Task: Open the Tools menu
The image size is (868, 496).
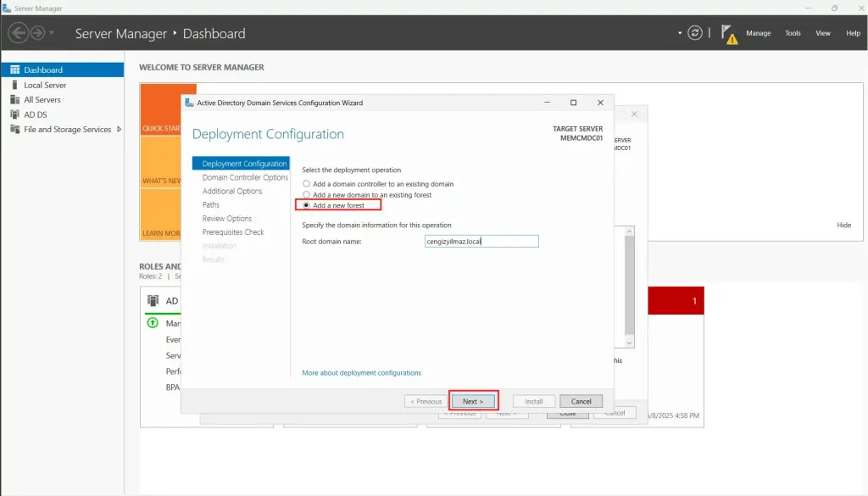Action: point(793,33)
